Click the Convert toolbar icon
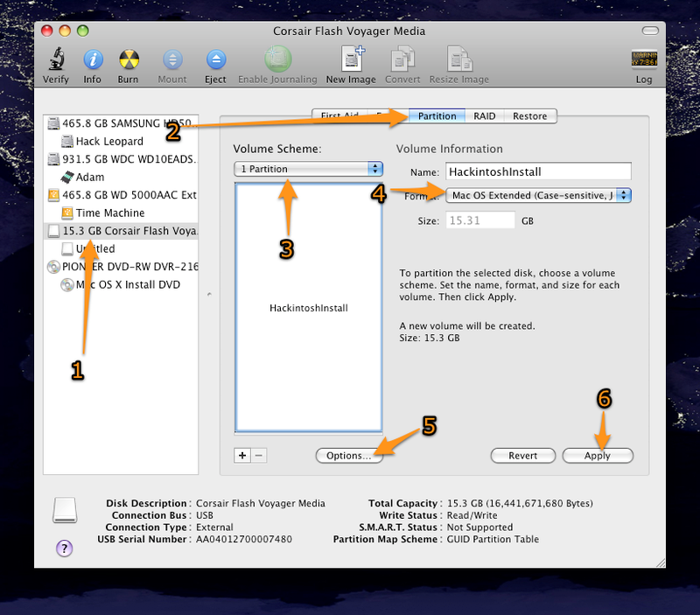The height and width of the screenshot is (615, 700). [x=402, y=59]
